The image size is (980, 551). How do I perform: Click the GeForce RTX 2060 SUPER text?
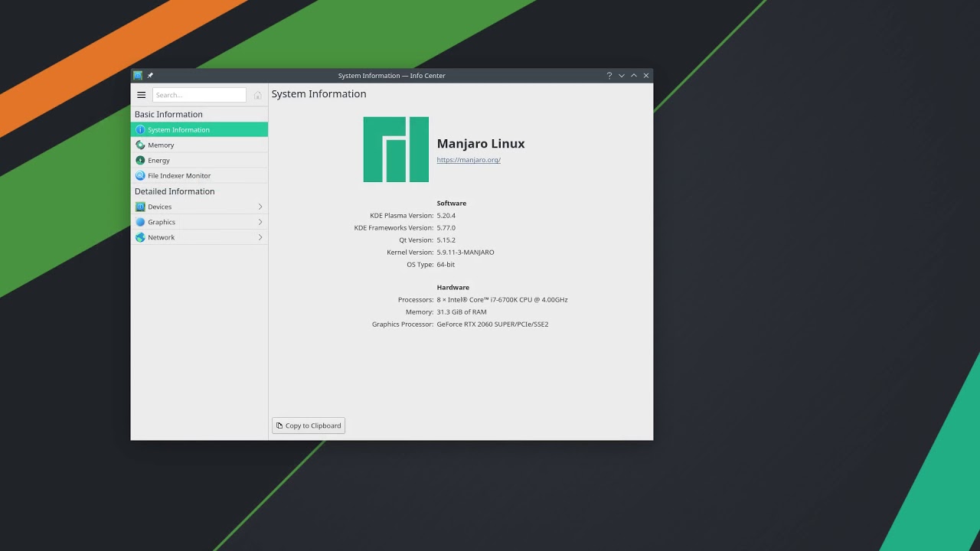[492, 324]
